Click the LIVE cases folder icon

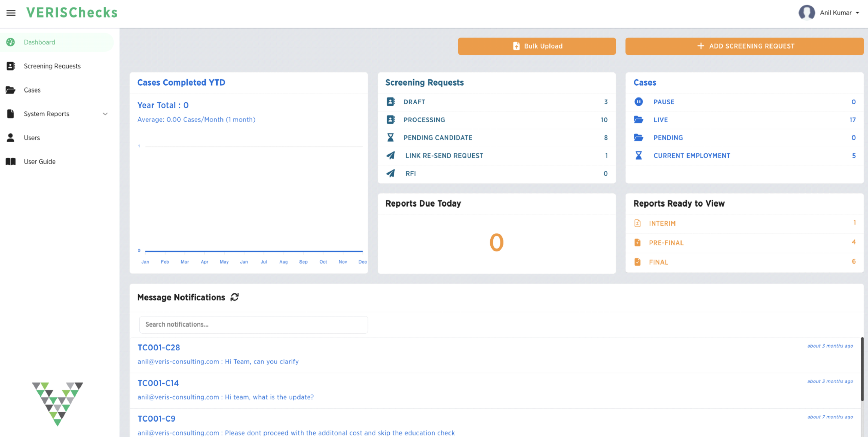point(638,120)
